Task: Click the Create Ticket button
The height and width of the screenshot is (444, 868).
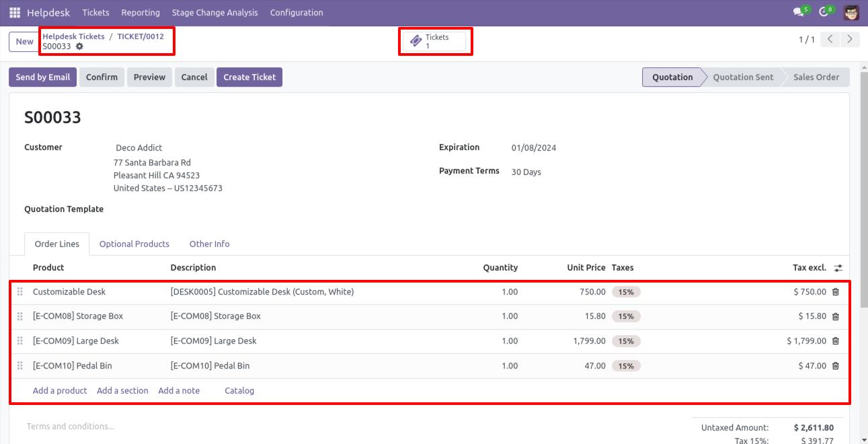Action: point(249,77)
